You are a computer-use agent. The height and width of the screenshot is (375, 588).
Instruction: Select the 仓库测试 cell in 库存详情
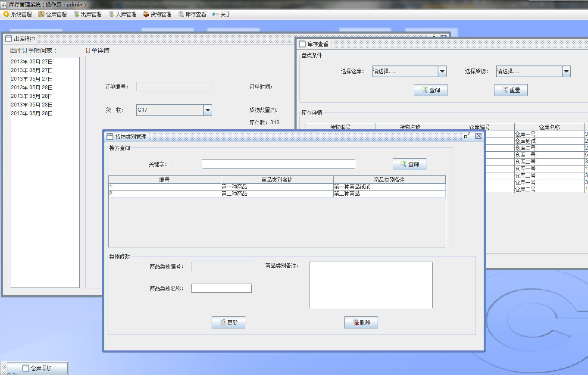point(549,141)
